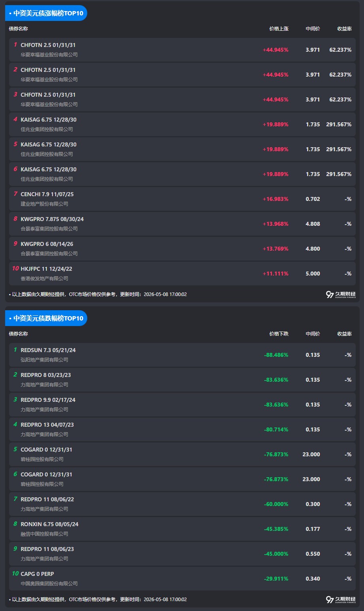Click the +16.983% price gain value
Image resolution: width=364 pixels, height=611 pixels.
[x=276, y=199]
